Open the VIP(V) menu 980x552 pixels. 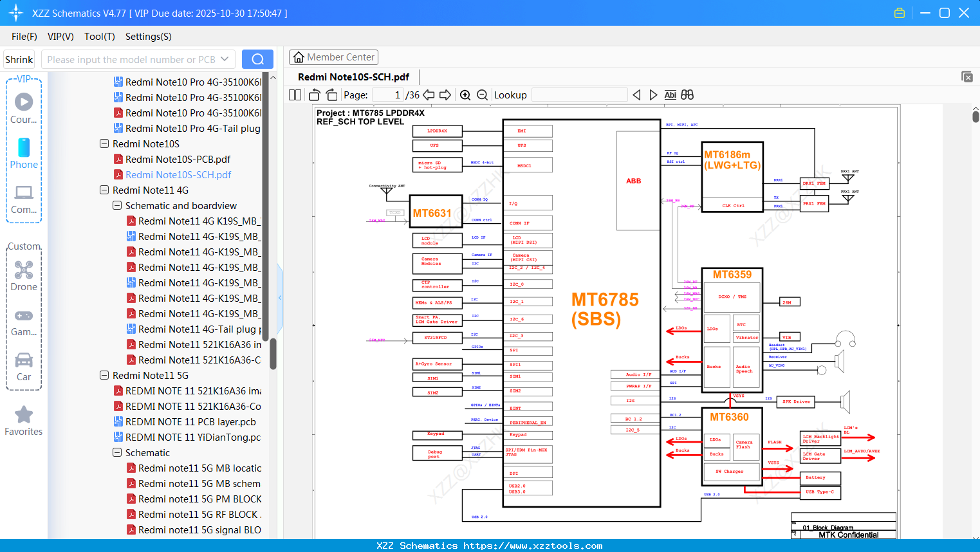click(x=60, y=37)
